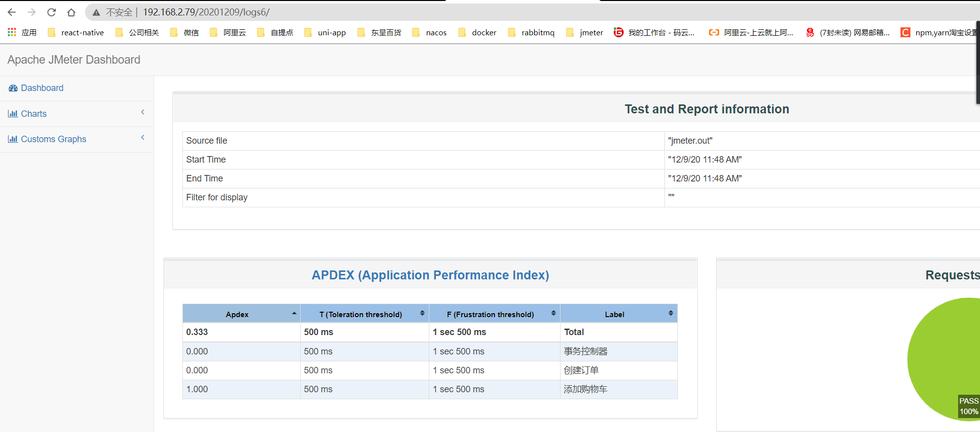980x432 pixels.
Task: Sort by F (Frustration threshold) column
Action: click(x=494, y=314)
